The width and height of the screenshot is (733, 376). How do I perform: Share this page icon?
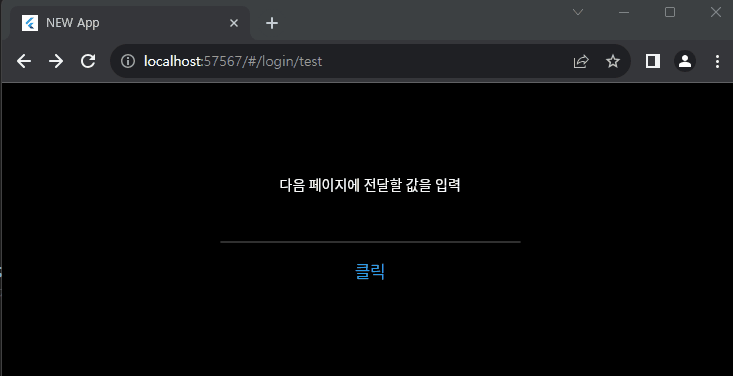[581, 61]
